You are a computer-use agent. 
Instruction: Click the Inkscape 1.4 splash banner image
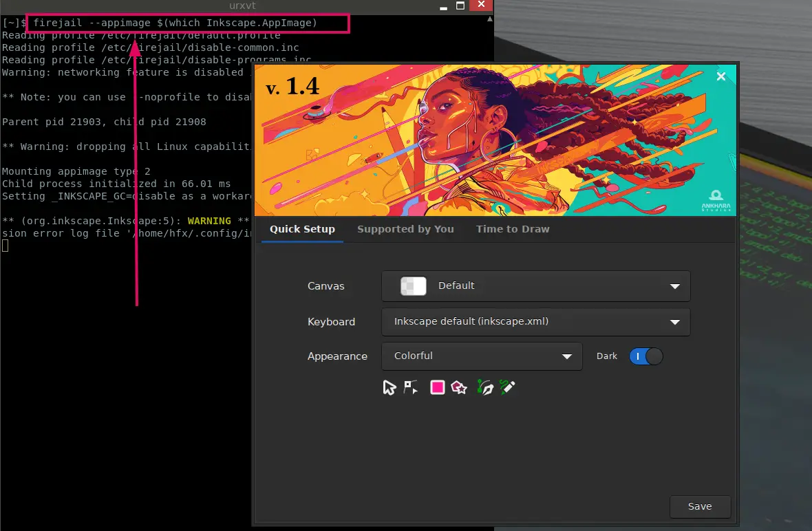[x=495, y=140]
